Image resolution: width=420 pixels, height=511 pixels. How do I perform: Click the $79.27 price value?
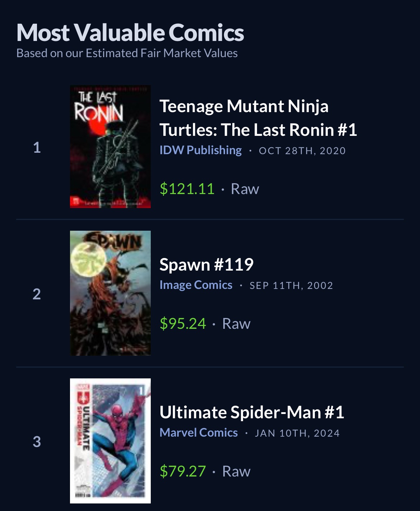click(183, 471)
